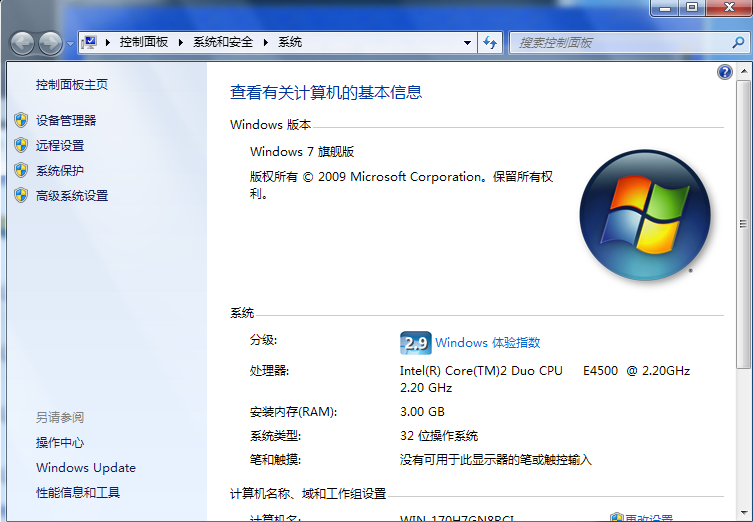Close the System window
The width and height of the screenshot is (753, 522).
(729, 8)
